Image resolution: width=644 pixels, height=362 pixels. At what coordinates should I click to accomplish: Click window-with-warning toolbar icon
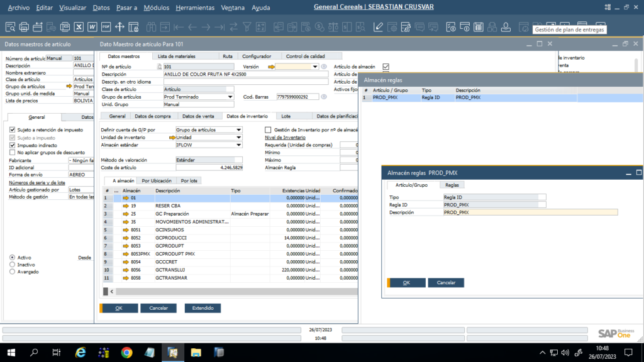(x=465, y=27)
